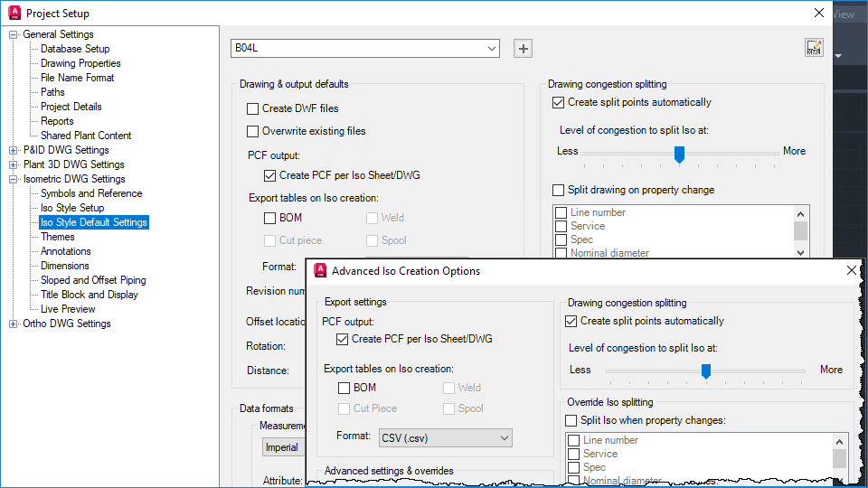Select Shared Plant Content in the tree
This screenshot has width=868, height=488.
pyautogui.click(x=86, y=135)
